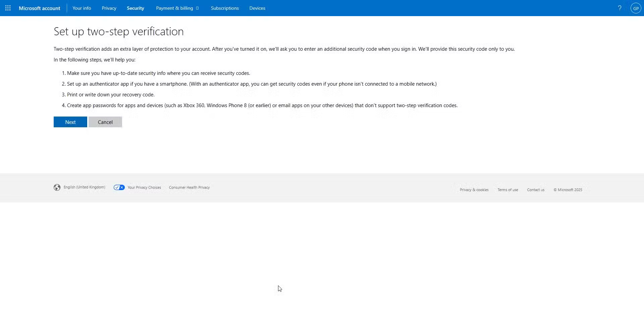This screenshot has width=644, height=312.
Task: Open Your Privacy Choices link
Action: click(144, 187)
